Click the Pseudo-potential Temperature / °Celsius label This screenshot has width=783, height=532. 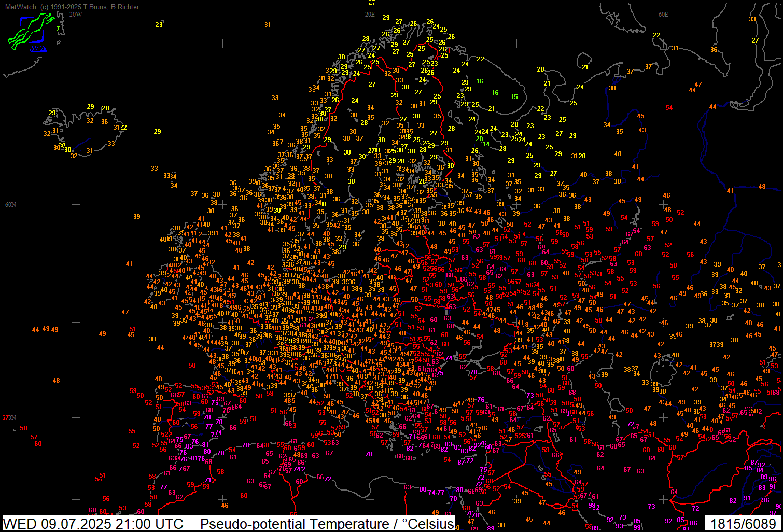click(x=327, y=523)
